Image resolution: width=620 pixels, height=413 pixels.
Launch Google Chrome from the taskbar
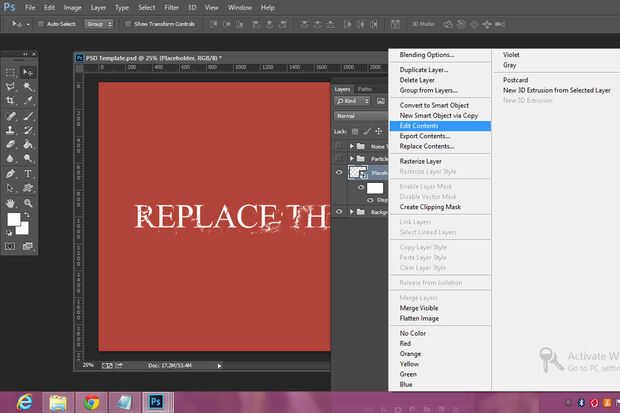click(x=92, y=402)
